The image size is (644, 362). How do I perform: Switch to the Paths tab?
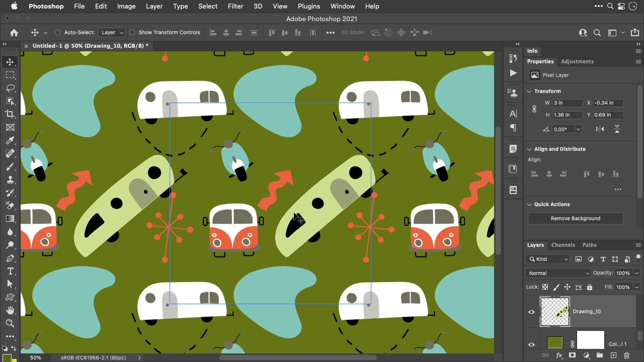(x=589, y=245)
